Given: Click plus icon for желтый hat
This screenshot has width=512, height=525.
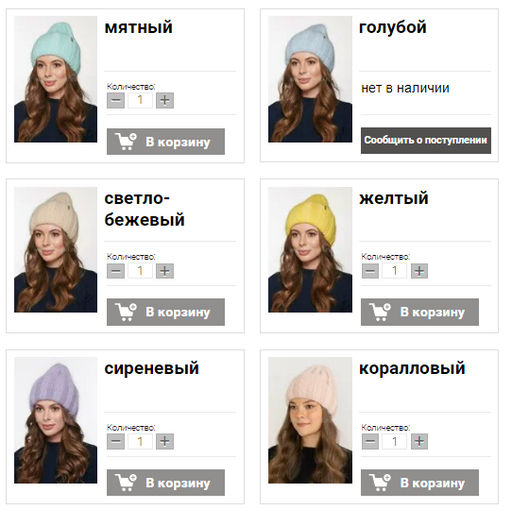Looking at the screenshot, I should 419,271.
